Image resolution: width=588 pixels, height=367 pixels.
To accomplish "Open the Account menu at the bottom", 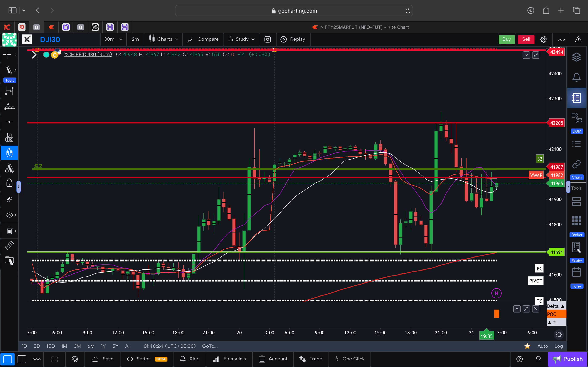I will [x=273, y=359].
